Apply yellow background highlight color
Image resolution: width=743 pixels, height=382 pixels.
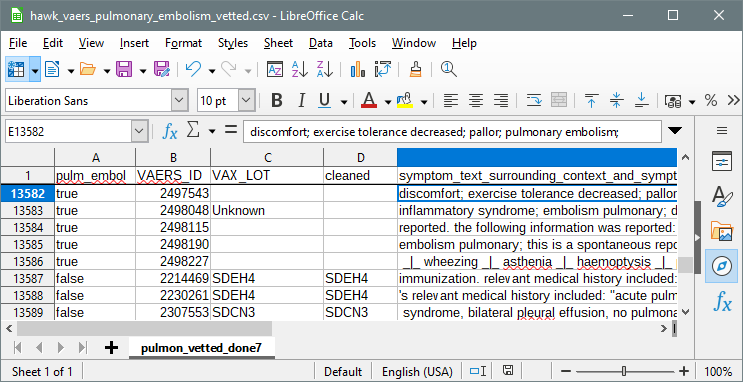coord(405,100)
